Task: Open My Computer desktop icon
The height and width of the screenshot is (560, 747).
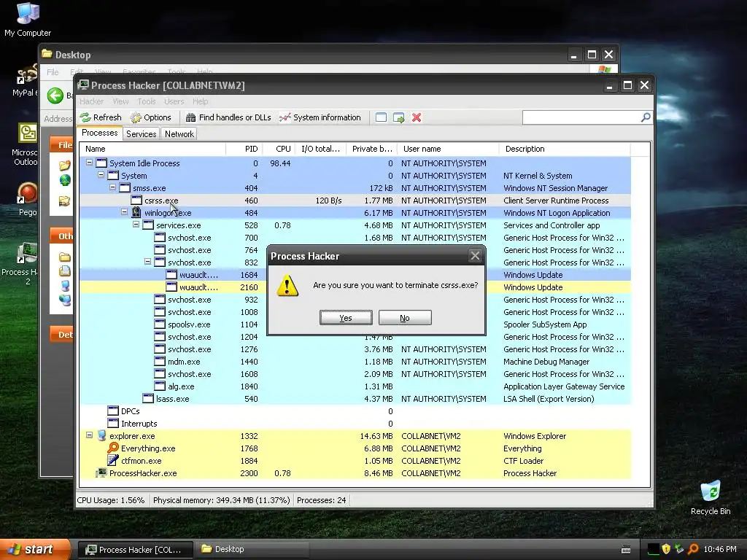Action: pos(28,19)
